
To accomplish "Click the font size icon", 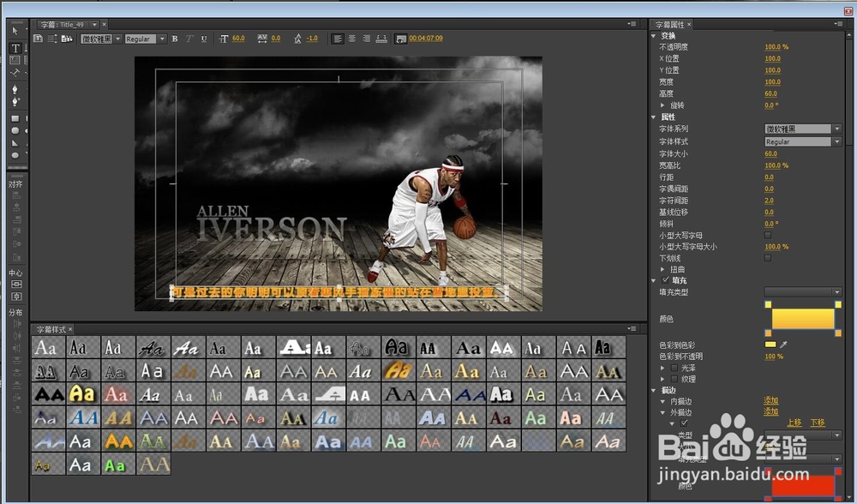I will [224, 39].
